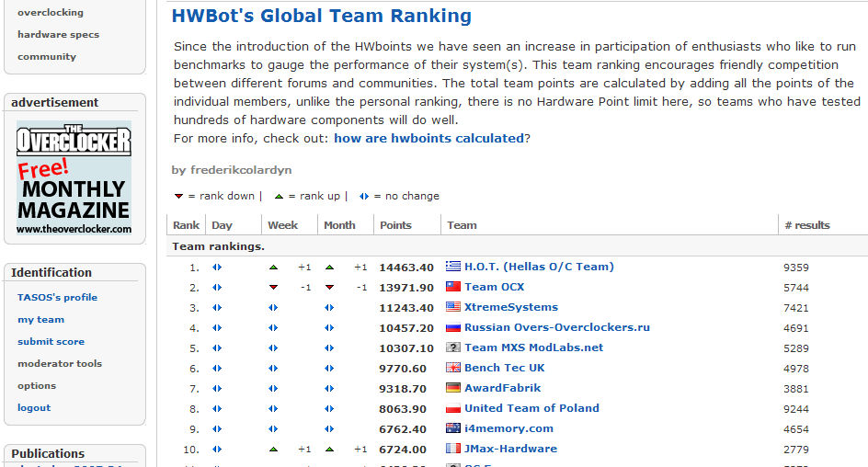Click The Overclocker magazine advertisement banner
The height and width of the screenshot is (467, 868).
pos(74,177)
